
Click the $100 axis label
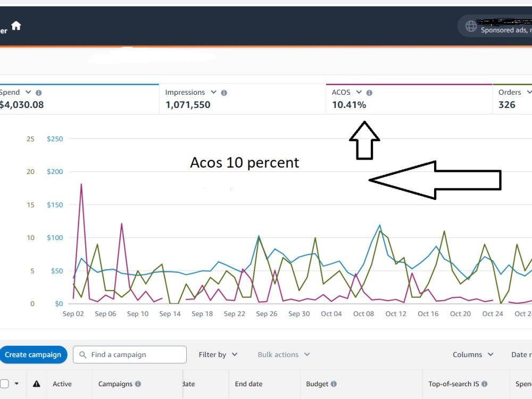[55, 237]
